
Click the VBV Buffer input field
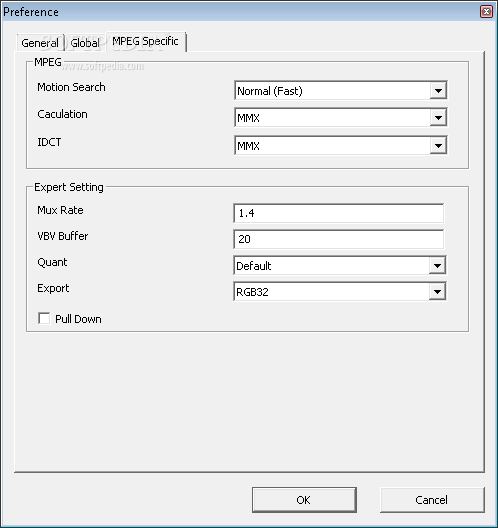338,239
